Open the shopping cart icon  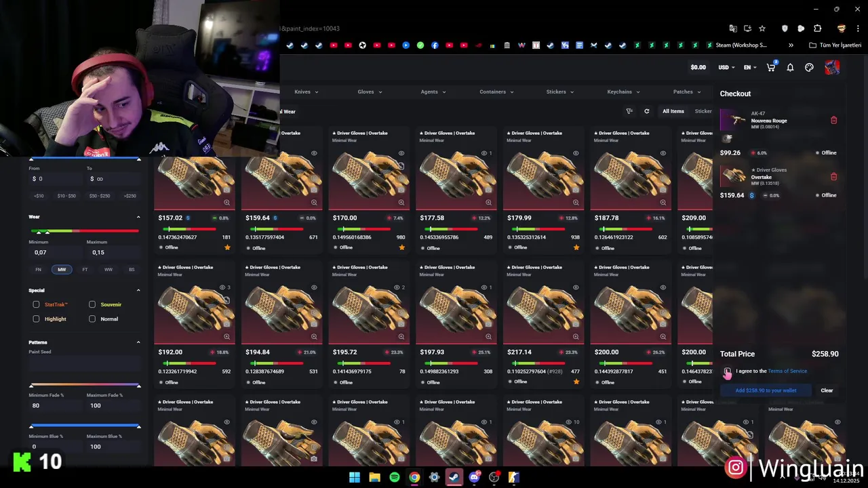770,67
